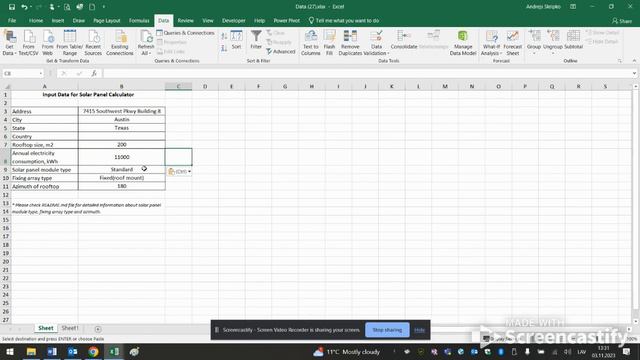Image resolution: width=640 pixels, height=360 pixels.
Task: Click weather widget Mostly cloudy
Action: (347, 352)
